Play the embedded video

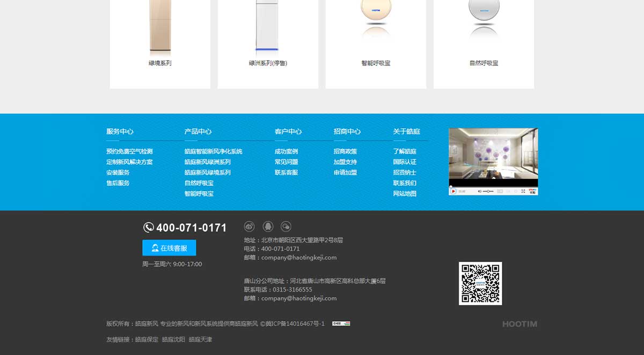point(453,191)
